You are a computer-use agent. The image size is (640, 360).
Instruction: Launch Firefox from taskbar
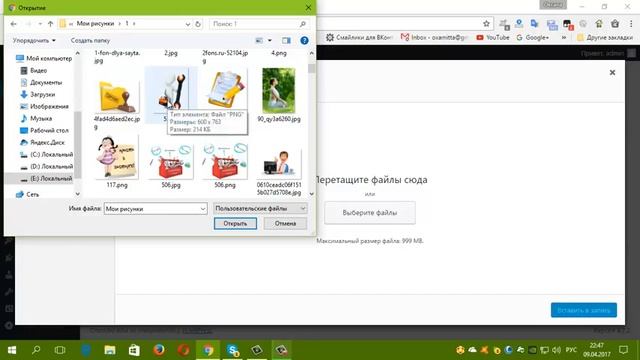tap(159, 350)
